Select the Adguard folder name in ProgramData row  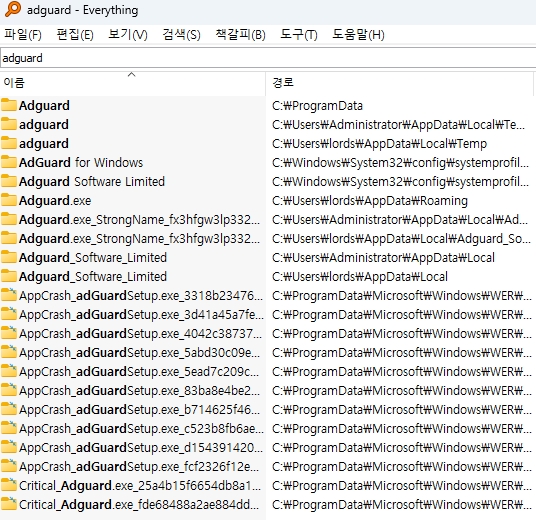[x=44, y=106]
